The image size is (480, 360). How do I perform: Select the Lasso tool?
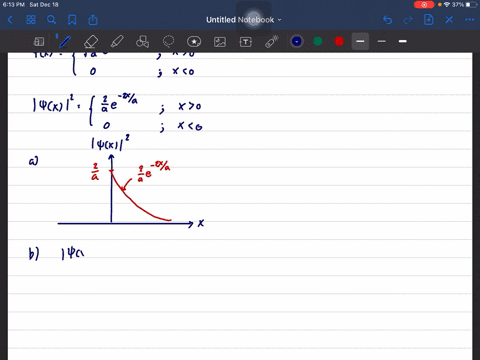point(168,42)
